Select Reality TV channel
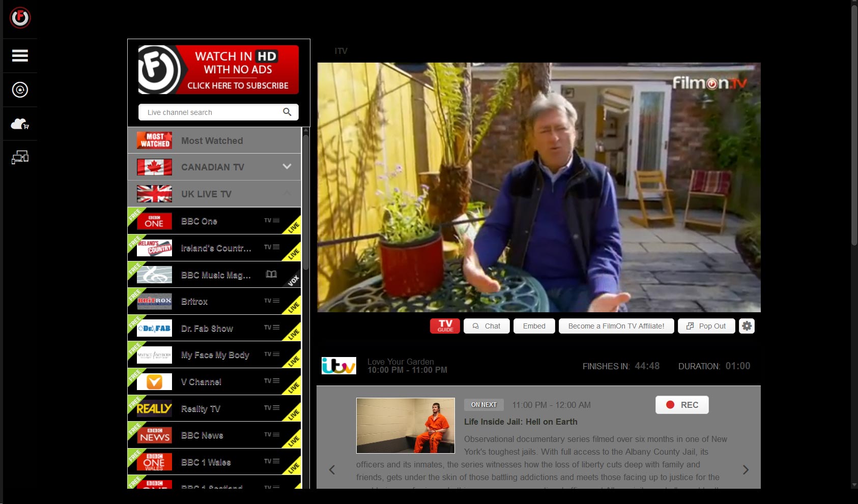 click(x=214, y=408)
